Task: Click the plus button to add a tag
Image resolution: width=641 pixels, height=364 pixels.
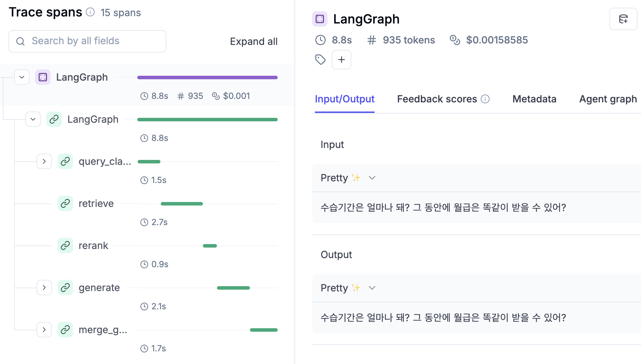Action: coord(342,60)
